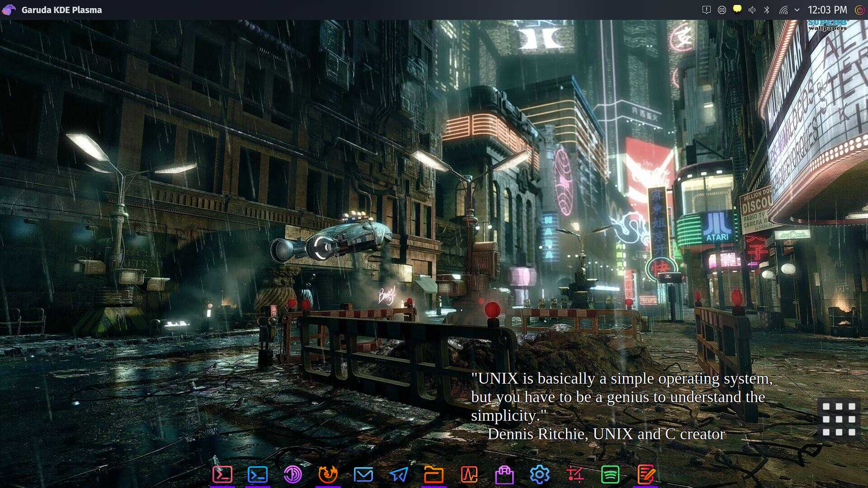This screenshot has height=488, width=868.
Task: Launch the blue Konsole terminal icon
Action: 258,474
